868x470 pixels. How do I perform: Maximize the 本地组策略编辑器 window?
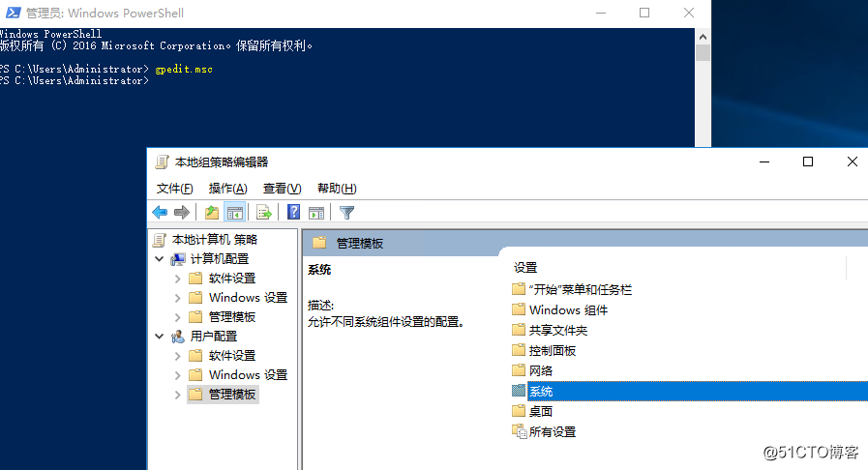808,162
